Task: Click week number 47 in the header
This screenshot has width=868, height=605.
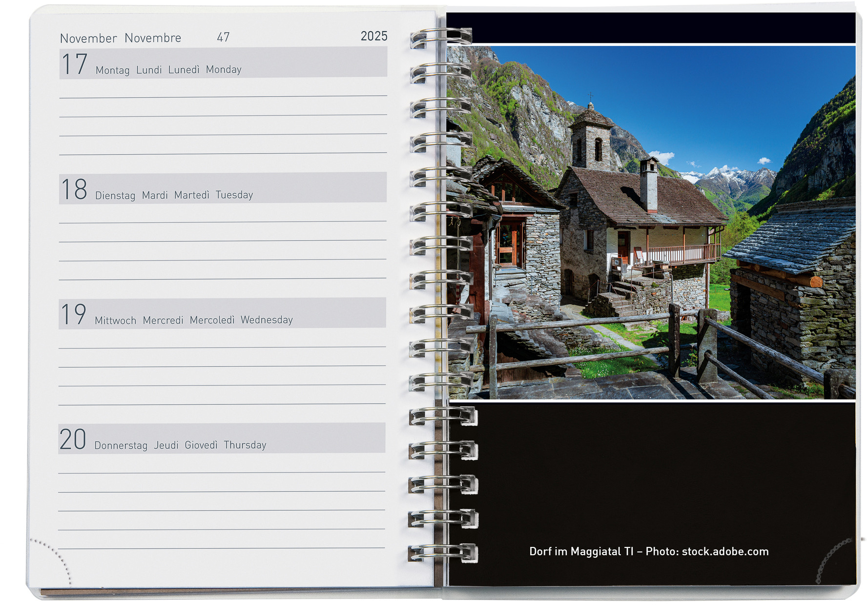Action: 223,38
